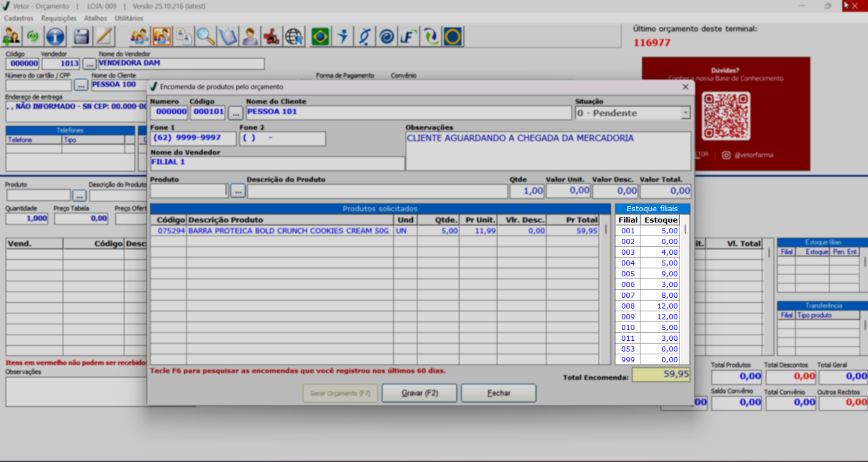Open the globe shopping cart icon
The height and width of the screenshot is (462, 868).
(x=294, y=37)
